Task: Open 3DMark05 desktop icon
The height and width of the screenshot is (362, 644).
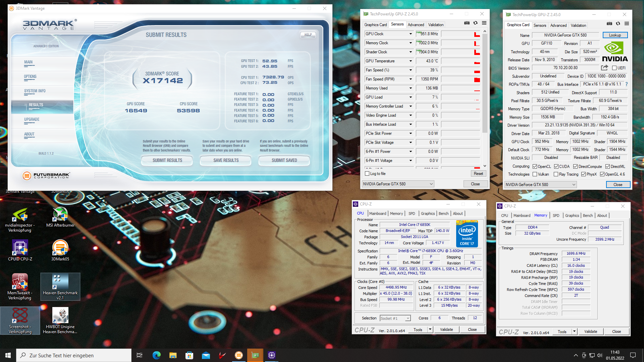Action: [60, 251]
